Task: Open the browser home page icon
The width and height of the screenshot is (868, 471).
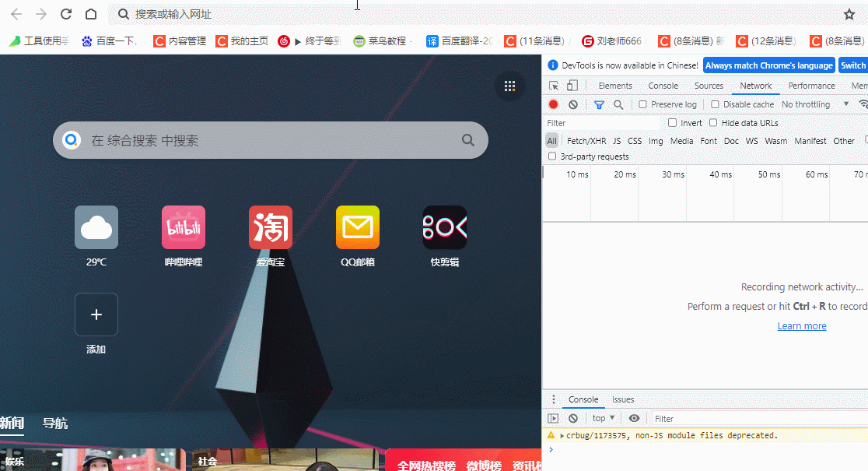Action: pyautogui.click(x=91, y=15)
